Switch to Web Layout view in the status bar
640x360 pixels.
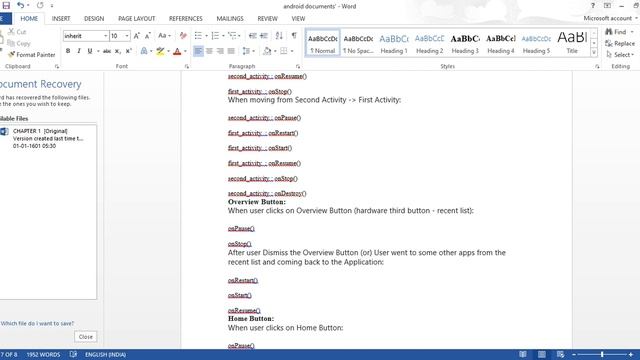coord(560,354)
